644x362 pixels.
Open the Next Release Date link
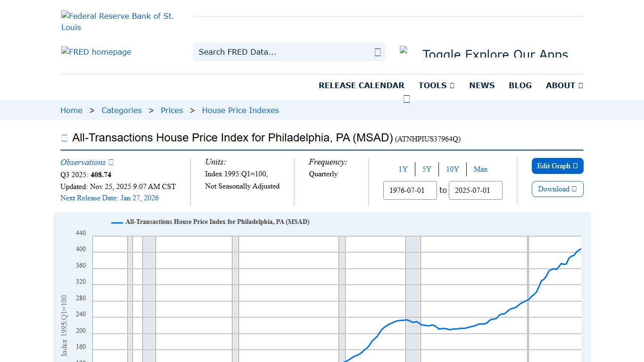pos(109,198)
